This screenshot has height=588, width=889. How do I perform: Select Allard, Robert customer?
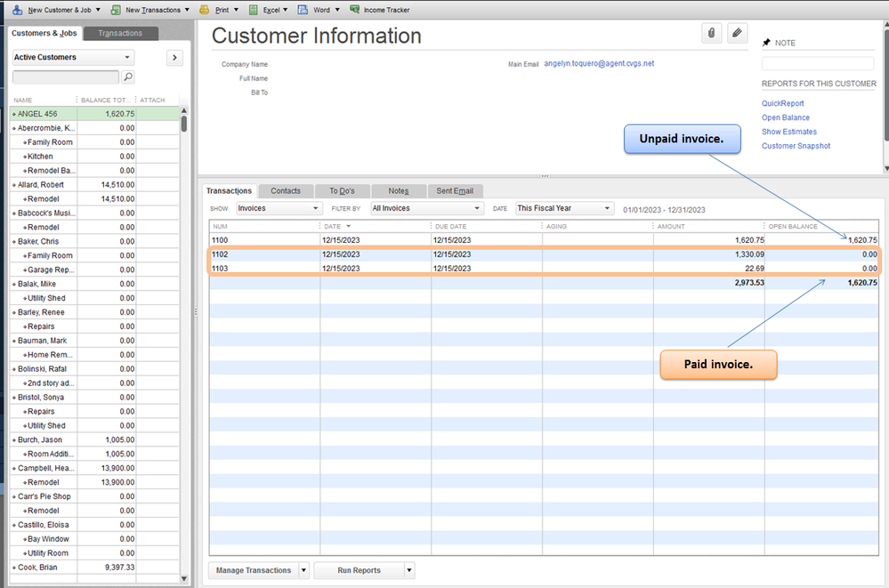[x=94, y=184]
